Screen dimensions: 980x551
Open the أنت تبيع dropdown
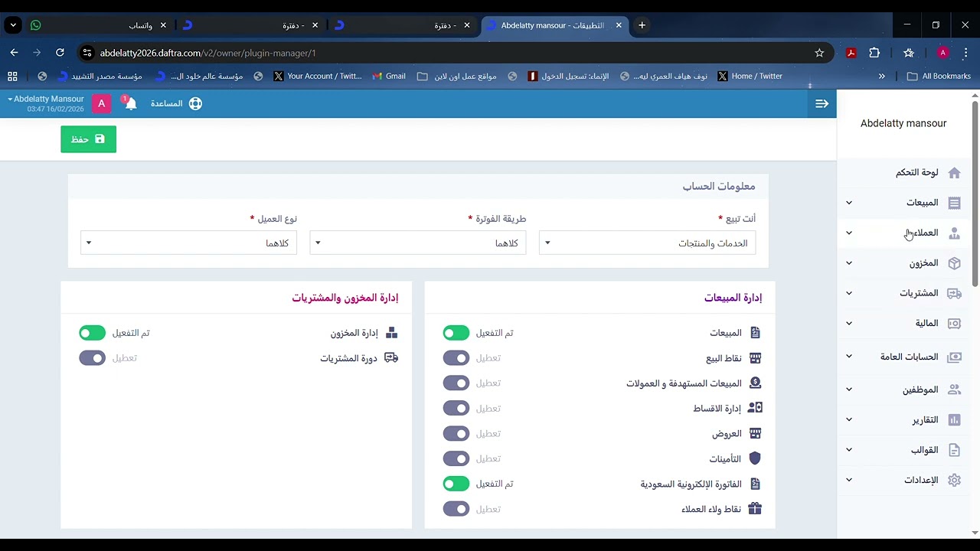pos(648,243)
